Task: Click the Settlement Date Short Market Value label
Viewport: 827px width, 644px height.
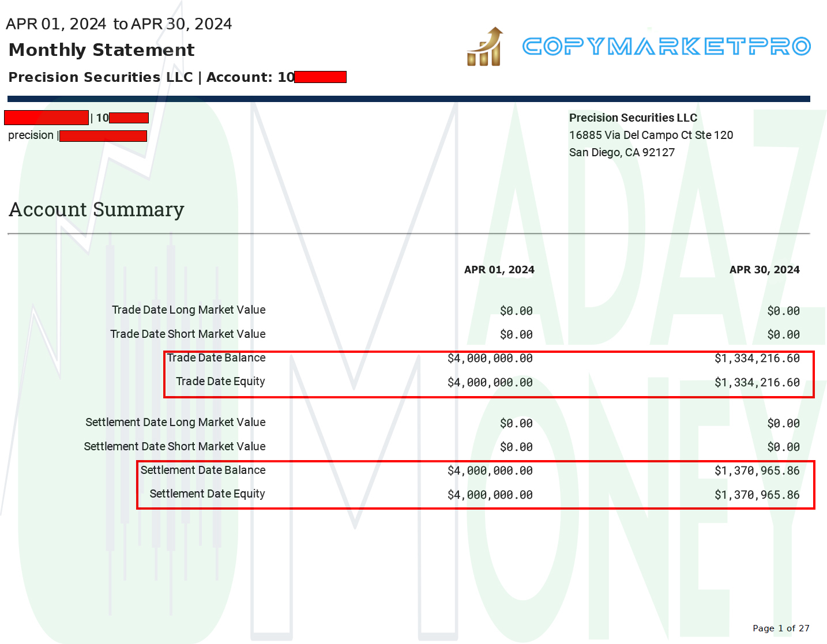Action: [175, 447]
